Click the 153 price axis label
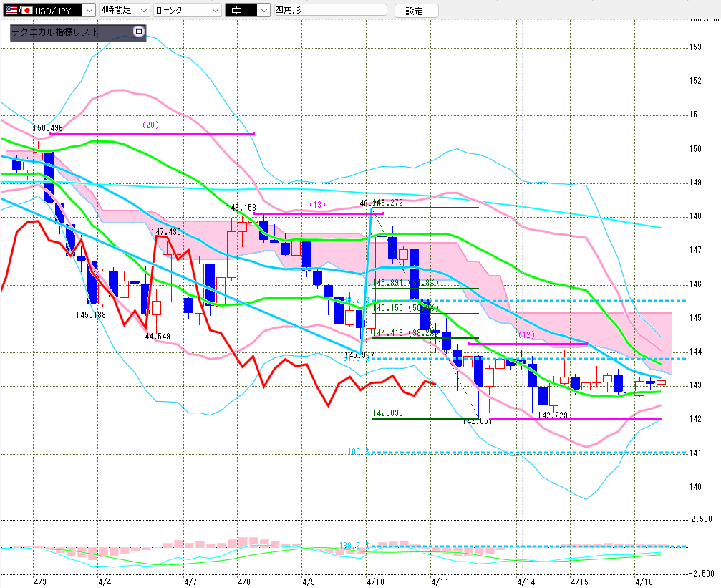The image size is (721, 588). coord(696,47)
